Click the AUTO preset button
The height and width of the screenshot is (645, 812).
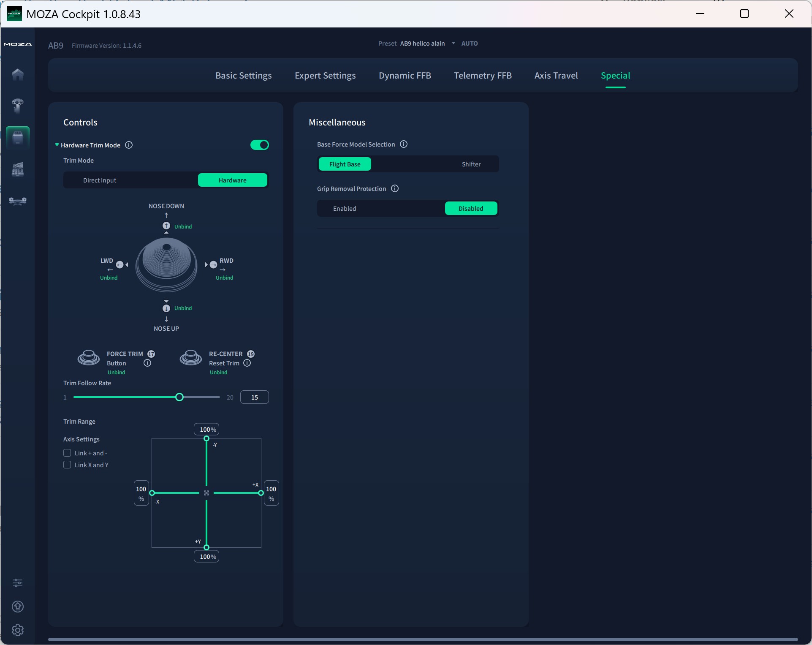pyautogui.click(x=470, y=43)
